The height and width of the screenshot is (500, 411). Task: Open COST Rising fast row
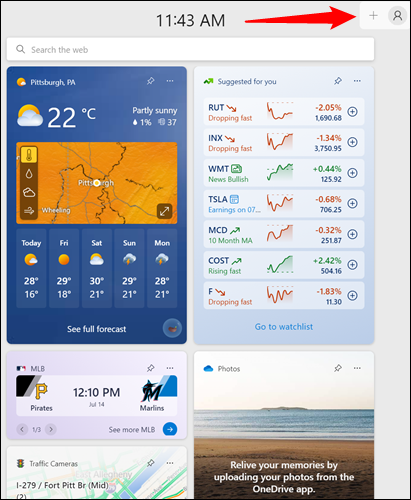[284, 265]
